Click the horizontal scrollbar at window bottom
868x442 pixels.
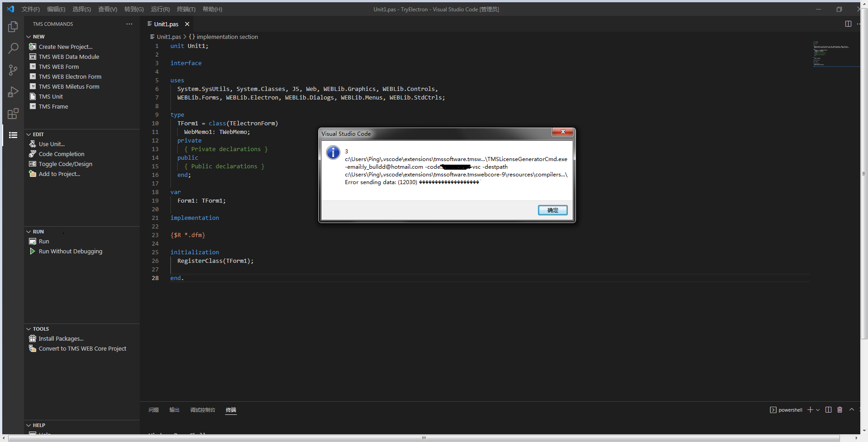pos(424,438)
